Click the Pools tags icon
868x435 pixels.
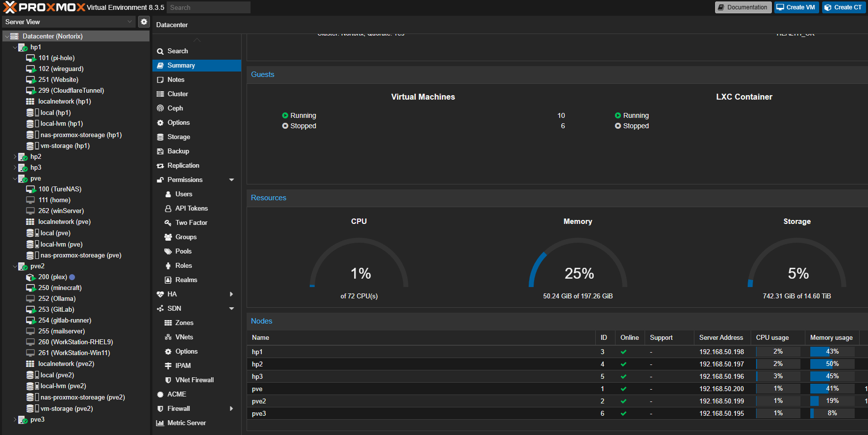[x=168, y=252]
